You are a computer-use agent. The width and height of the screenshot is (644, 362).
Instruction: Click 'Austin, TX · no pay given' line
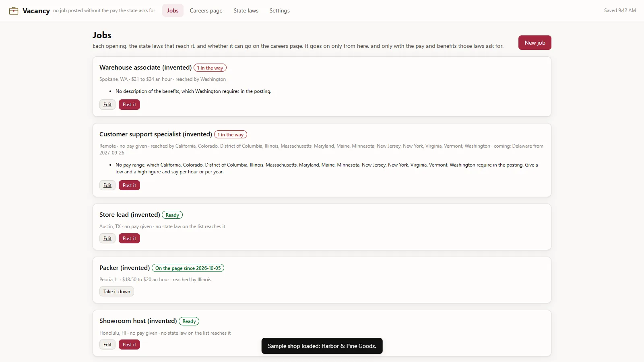coord(162,226)
